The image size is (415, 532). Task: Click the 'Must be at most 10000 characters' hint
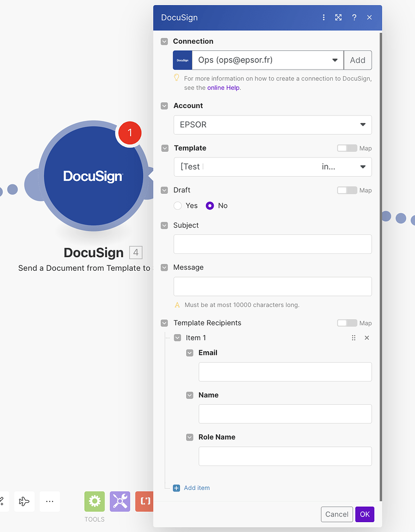[x=242, y=305]
